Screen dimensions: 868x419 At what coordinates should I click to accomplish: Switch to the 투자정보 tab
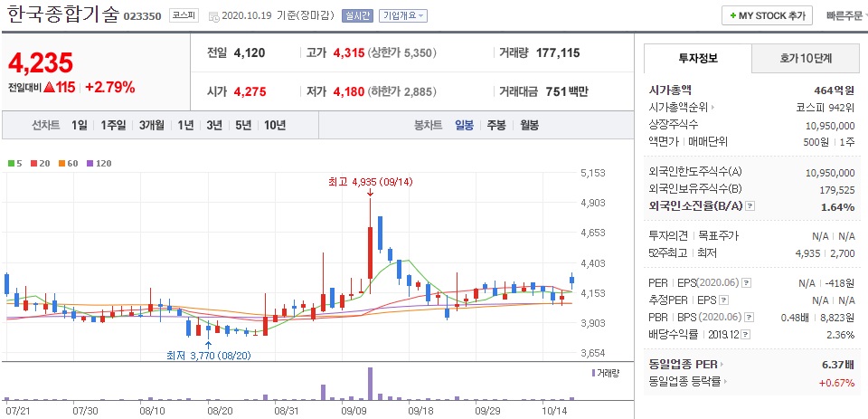698,58
